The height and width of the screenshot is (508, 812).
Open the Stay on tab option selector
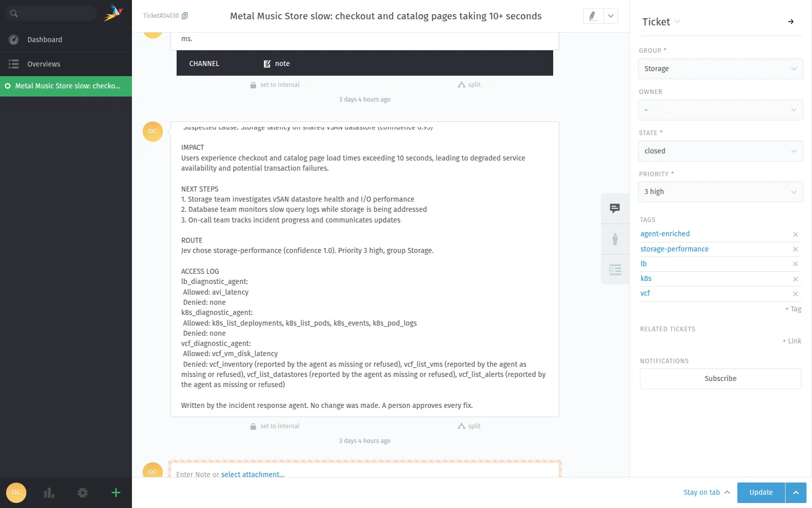pos(706,492)
